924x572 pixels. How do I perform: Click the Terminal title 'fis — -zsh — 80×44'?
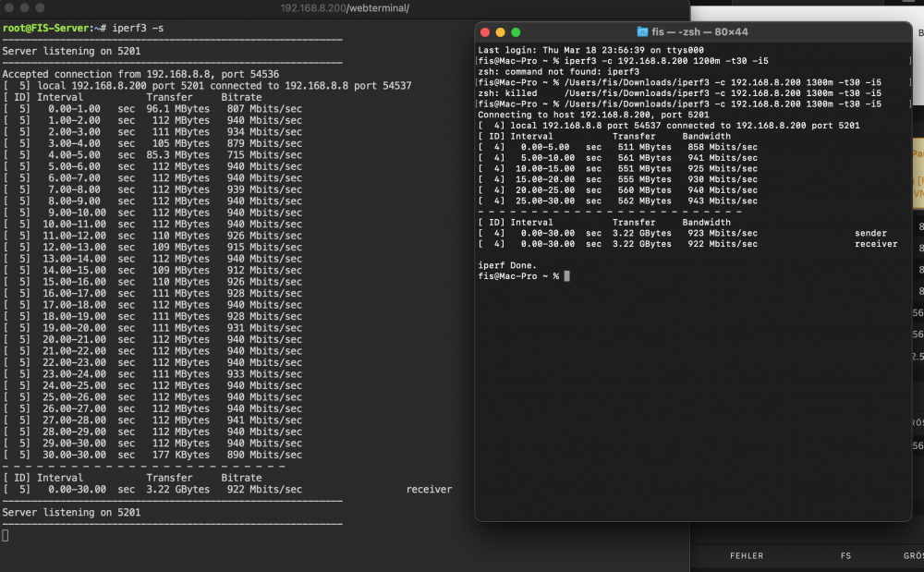699,31
